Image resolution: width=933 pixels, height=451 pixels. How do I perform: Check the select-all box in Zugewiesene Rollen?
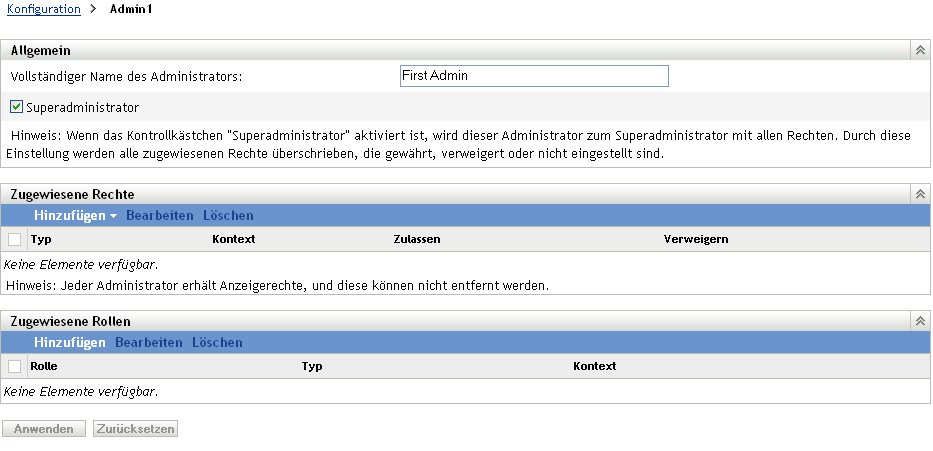tap(14, 366)
